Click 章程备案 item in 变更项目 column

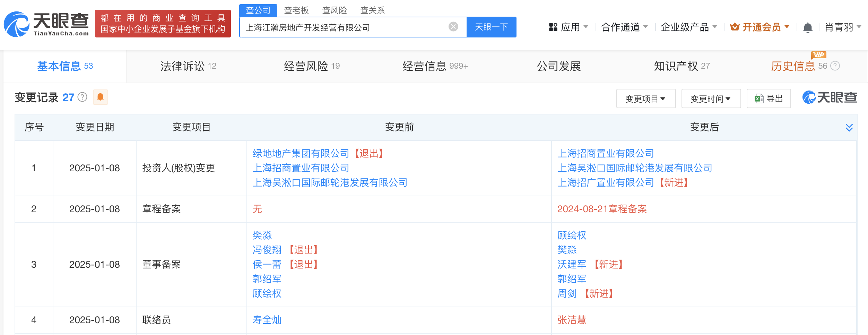pos(162,209)
